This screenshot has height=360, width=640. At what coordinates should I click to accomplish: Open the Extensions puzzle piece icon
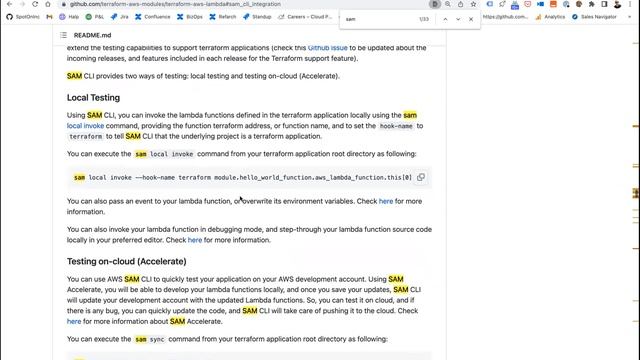click(x=591, y=4)
